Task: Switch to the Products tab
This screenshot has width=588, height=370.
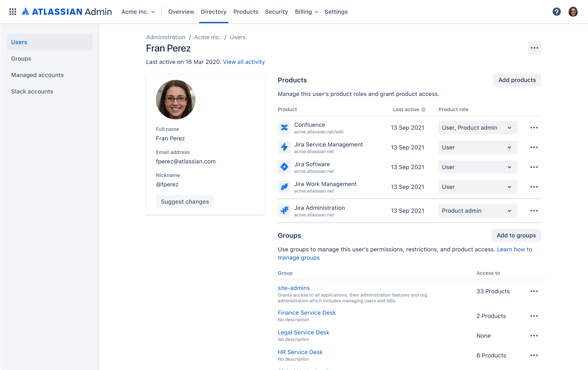Action: click(x=246, y=12)
